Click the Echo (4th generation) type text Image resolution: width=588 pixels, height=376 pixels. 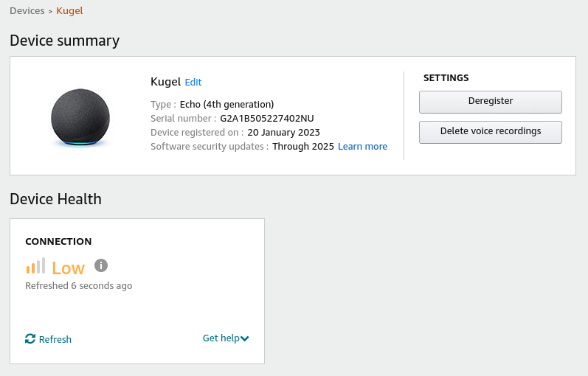(x=226, y=104)
